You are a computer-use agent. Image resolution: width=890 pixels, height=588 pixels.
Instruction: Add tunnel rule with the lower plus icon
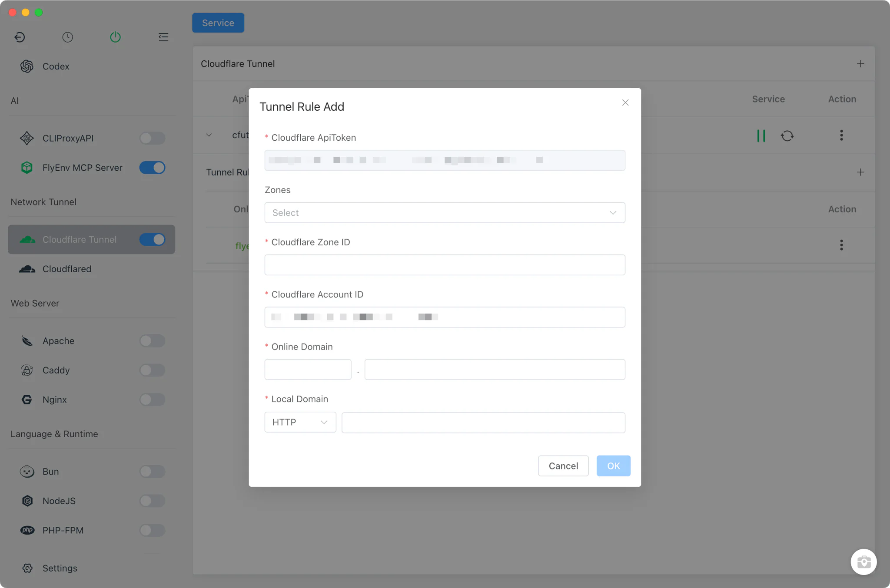[x=860, y=172]
